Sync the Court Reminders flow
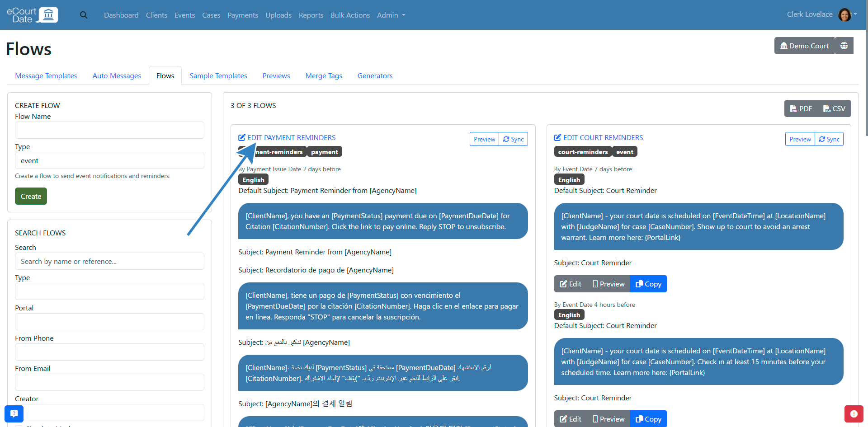This screenshot has height=427, width=868. coord(829,139)
